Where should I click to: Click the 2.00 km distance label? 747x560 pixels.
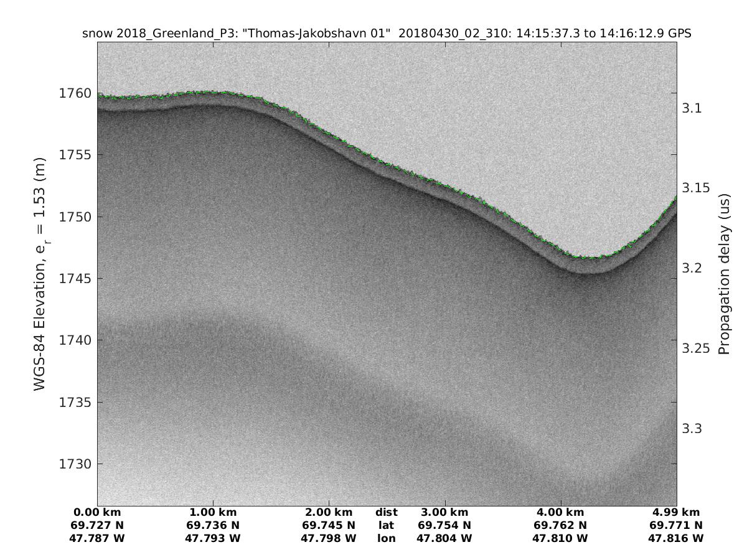click(x=329, y=513)
